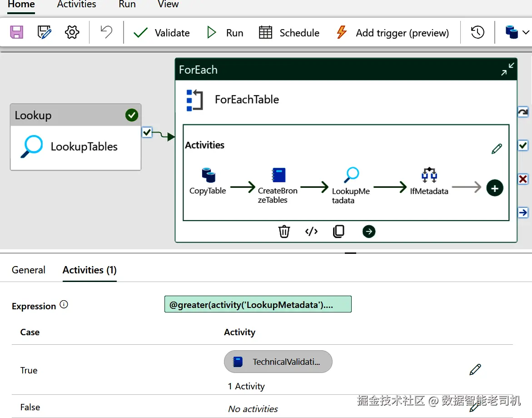The image size is (532, 418).
Task: Select the ForEach on-fail red X output
Action: pyautogui.click(x=523, y=179)
